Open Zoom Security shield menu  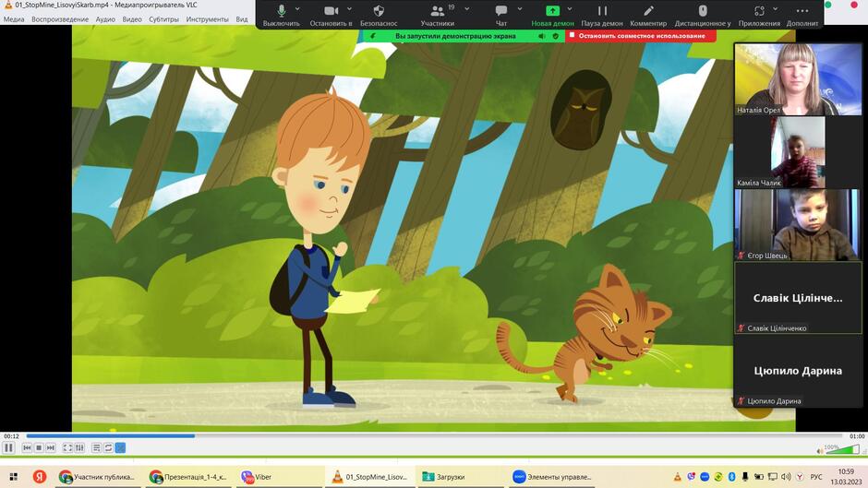point(379,15)
